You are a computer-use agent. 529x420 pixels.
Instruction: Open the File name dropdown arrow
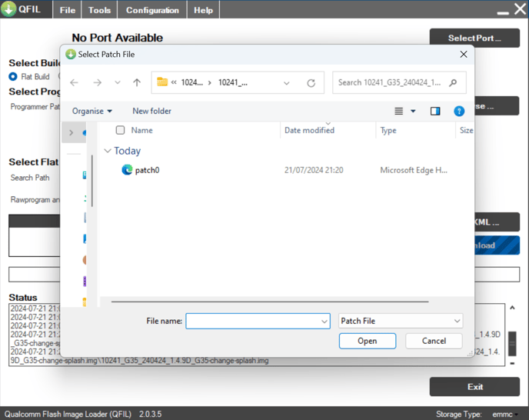point(324,321)
